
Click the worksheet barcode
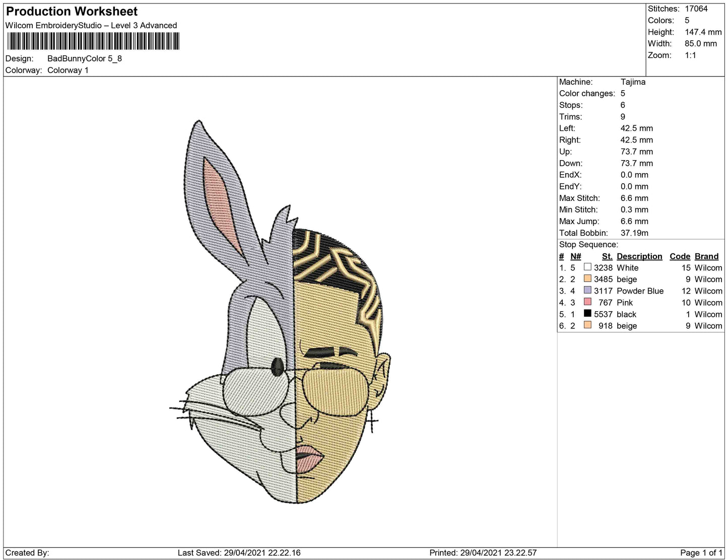click(x=93, y=41)
